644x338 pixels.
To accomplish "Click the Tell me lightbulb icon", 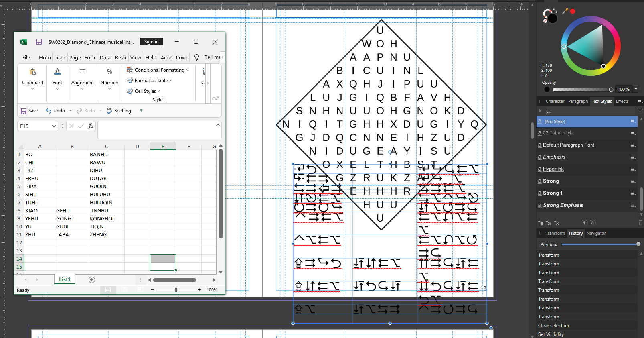I will (x=196, y=57).
